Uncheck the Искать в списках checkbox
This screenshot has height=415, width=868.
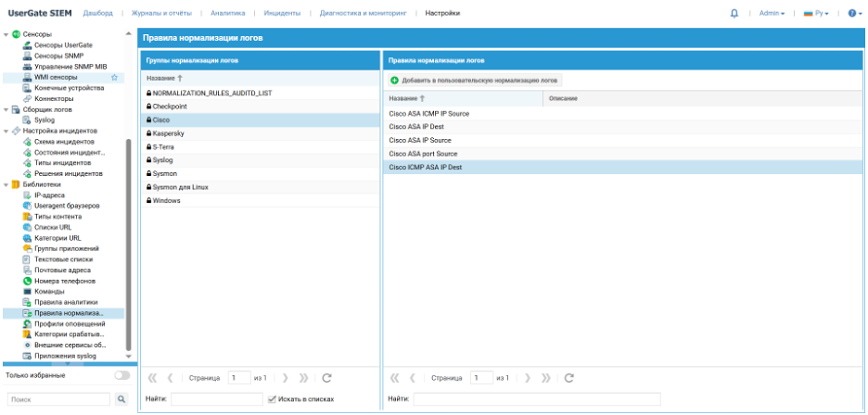[272, 399]
